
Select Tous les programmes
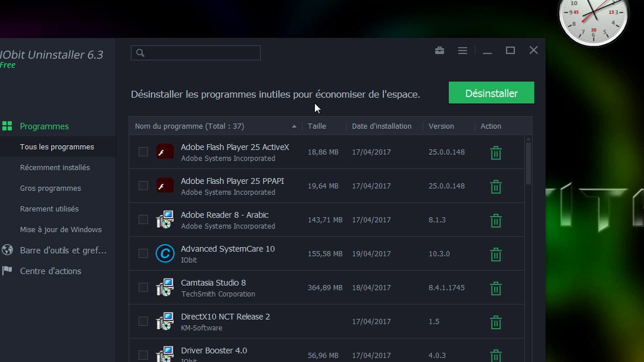(57, 147)
